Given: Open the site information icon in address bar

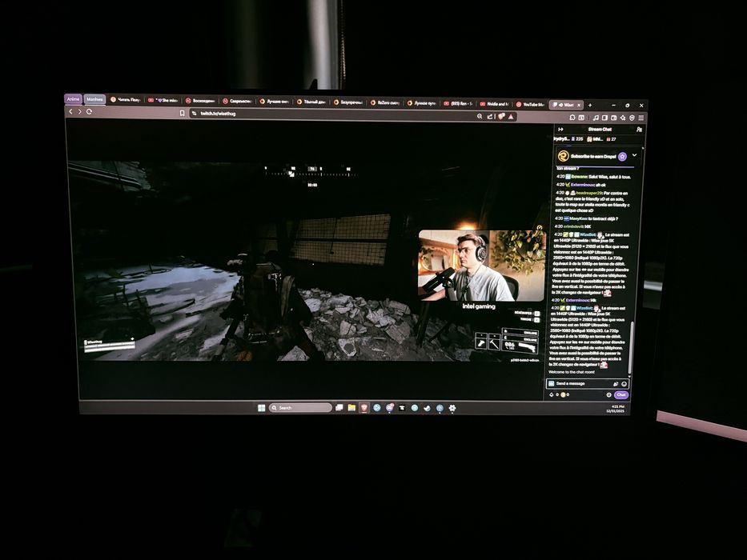Looking at the screenshot, I should pos(195,114).
